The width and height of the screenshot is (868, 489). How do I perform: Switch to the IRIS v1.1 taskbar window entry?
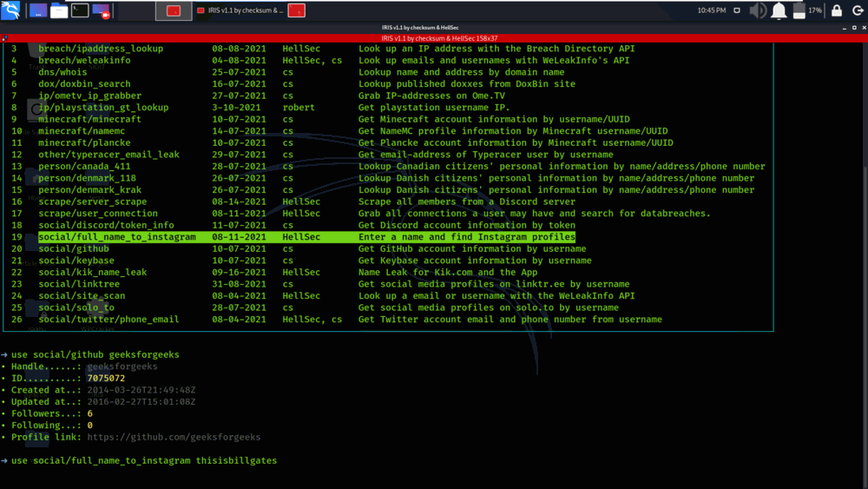[240, 10]
